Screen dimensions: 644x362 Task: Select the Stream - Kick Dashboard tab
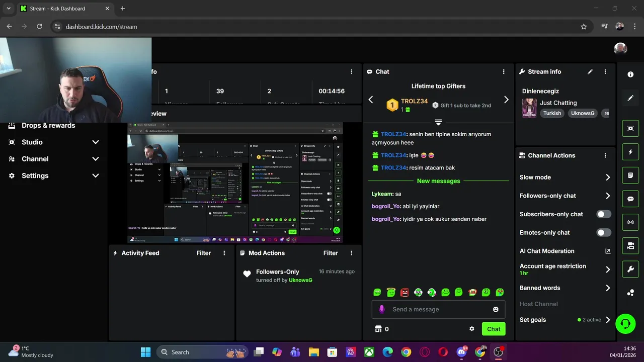pos(66,9)
